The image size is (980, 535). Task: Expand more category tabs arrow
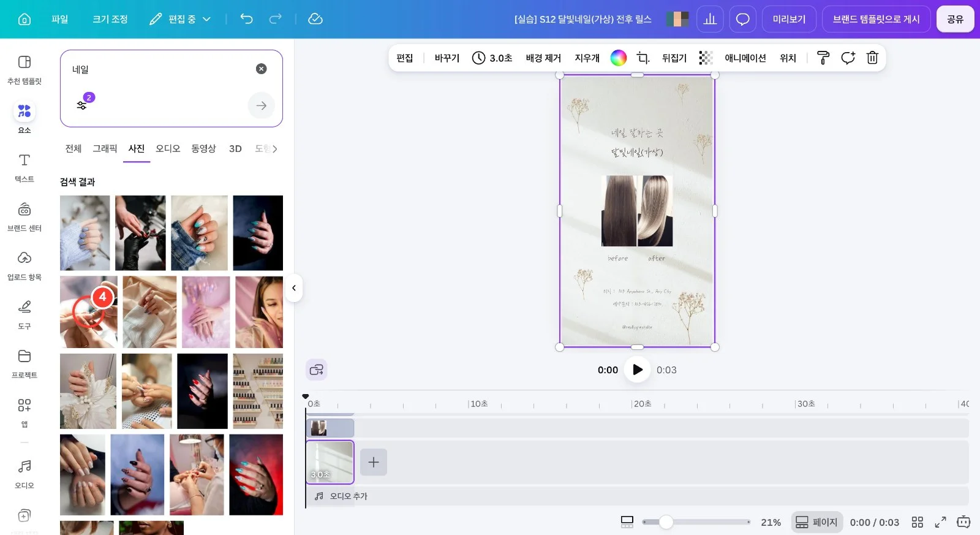tap(275, 149)
